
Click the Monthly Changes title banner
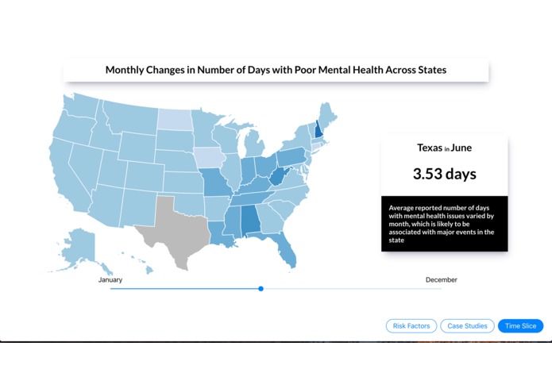coord(276,70)
